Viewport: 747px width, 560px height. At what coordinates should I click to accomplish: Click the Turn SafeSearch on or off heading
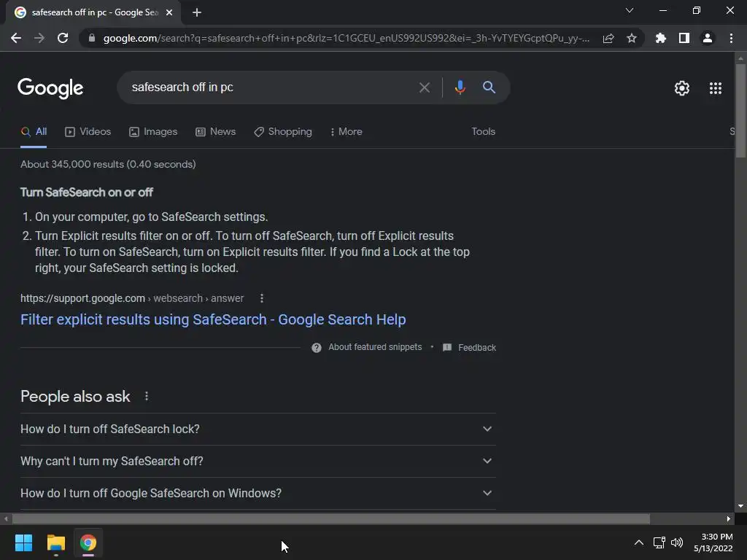coord(87,192)
